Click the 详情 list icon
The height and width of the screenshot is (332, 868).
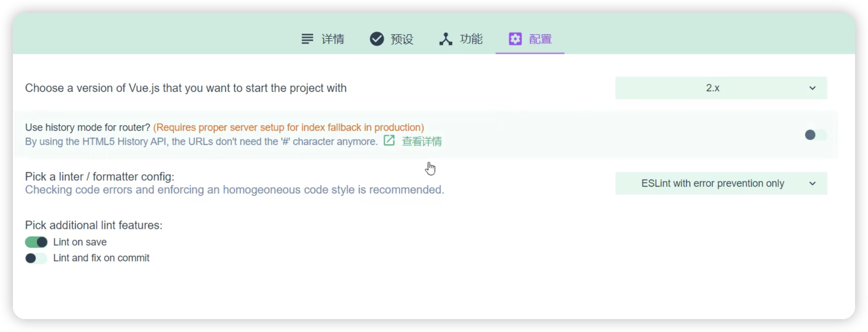307,39
